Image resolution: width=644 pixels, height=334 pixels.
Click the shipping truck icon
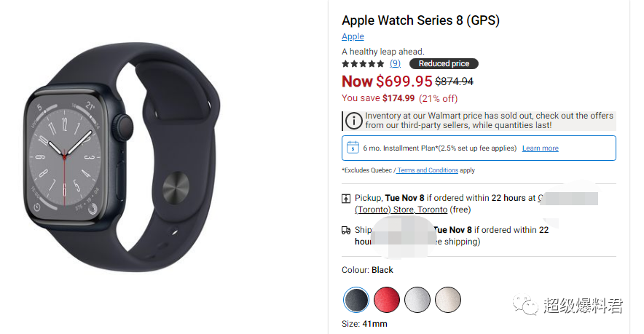click(x=346, y=230)
